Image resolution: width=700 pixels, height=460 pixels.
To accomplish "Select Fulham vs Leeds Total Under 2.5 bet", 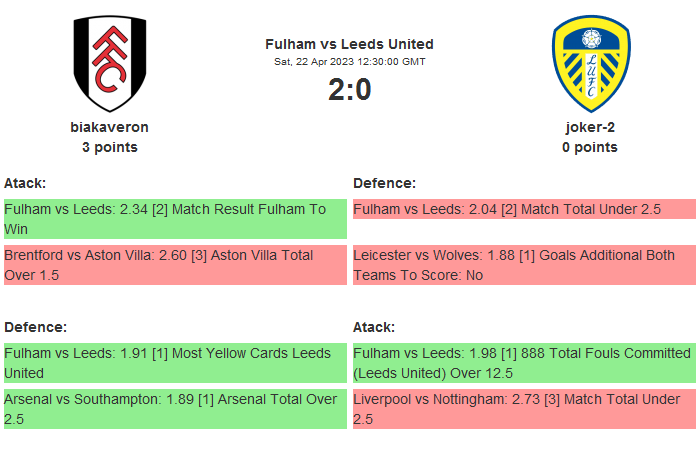I will tap(524, 210).
